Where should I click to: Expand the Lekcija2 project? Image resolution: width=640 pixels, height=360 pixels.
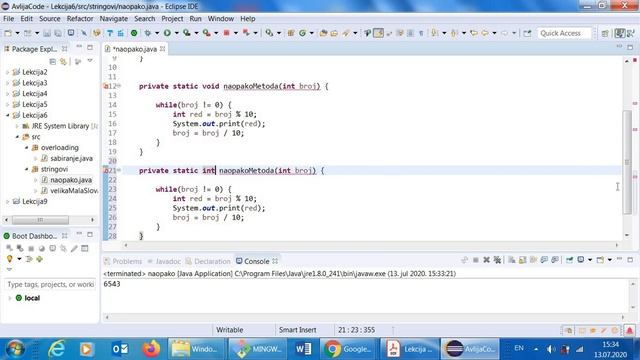[7, 72]
